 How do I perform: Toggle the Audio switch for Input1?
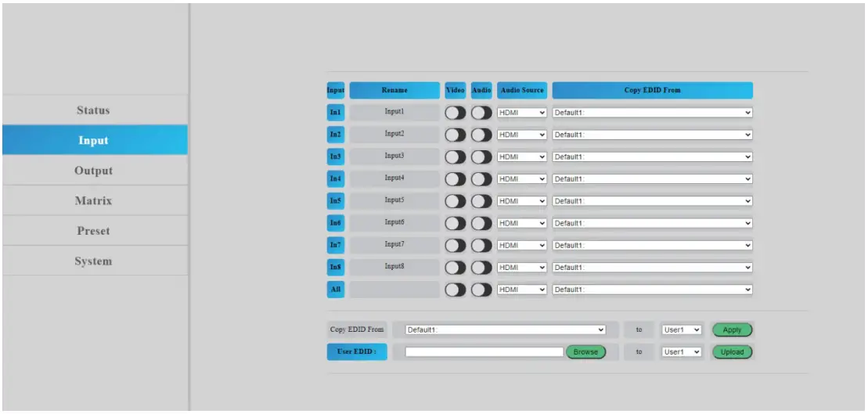[481, 113]
